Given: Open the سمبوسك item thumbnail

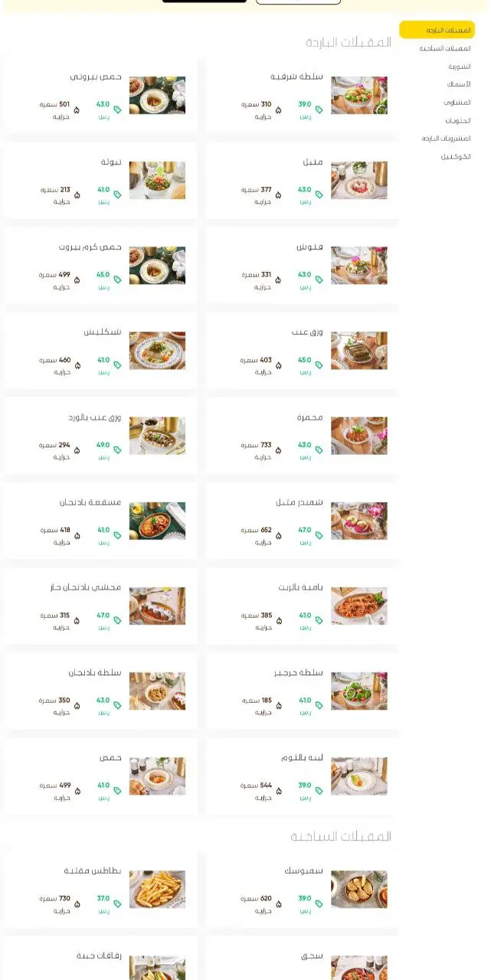Looking at the screenshot, I should [359, 890].
